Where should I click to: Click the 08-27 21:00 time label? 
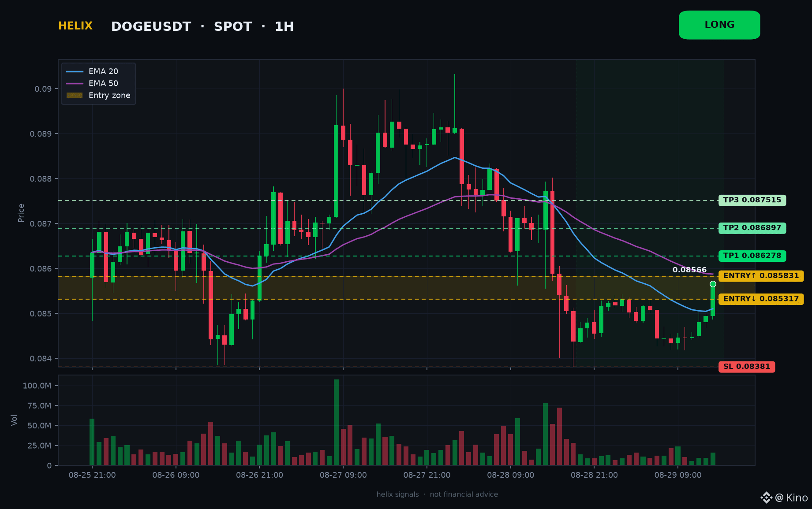427,475
